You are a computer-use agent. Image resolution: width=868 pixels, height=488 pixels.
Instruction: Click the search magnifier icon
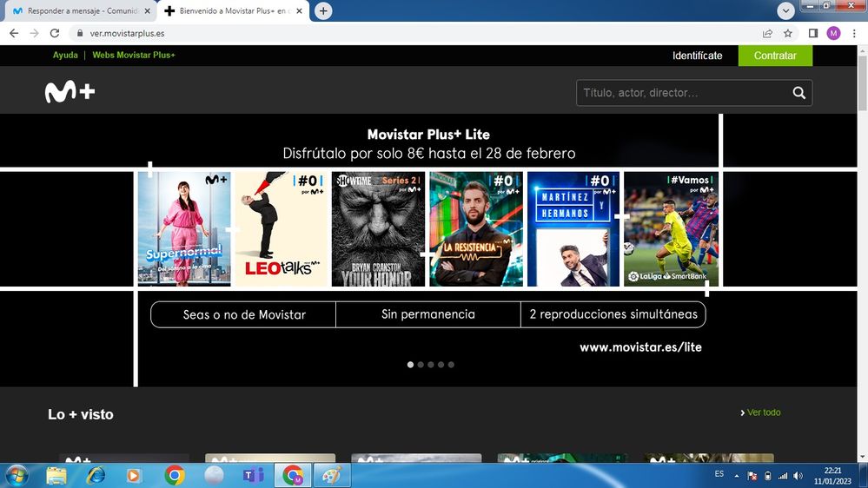coord(798,93)
